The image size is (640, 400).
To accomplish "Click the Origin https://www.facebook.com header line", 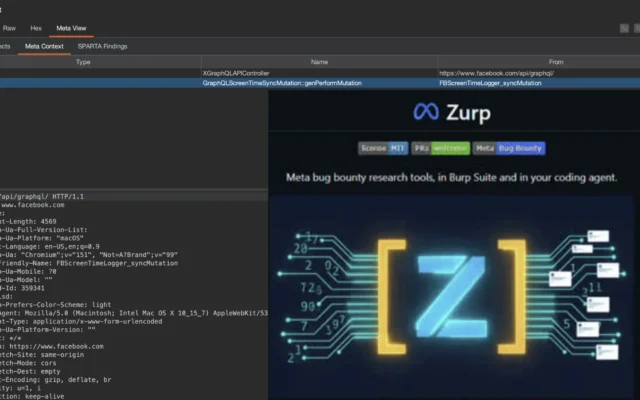I will [x=52, y=347].
